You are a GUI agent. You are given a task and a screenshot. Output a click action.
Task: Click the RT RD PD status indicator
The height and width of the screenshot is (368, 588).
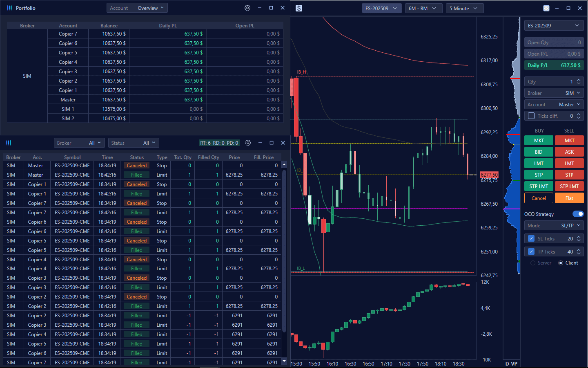(219, 143)
